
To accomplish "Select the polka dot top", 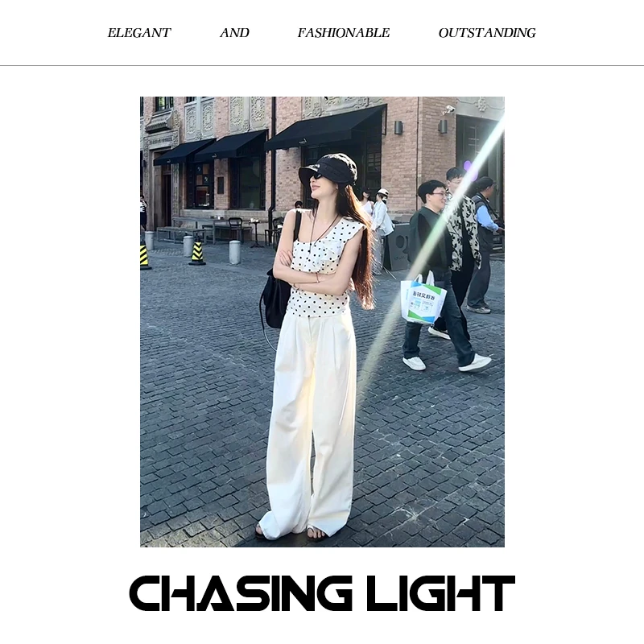I will pyautogui.click(x=321, y=269).
